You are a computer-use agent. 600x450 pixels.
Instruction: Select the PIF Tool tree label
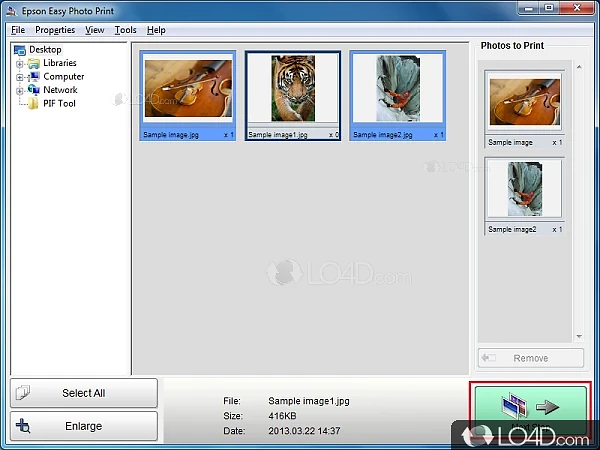coord(59,103)
